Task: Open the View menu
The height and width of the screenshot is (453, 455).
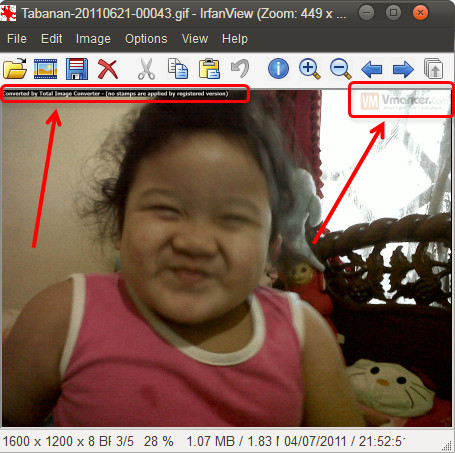Action: 195,39
